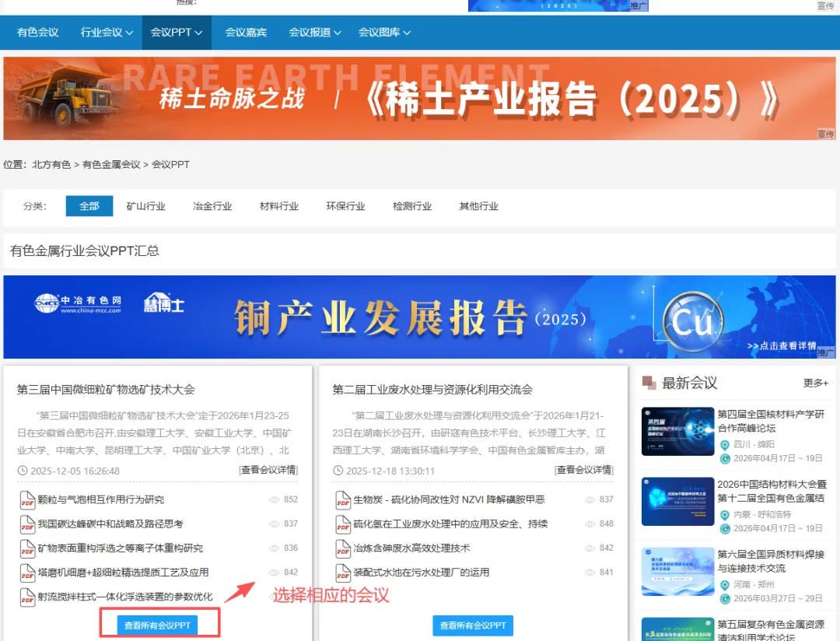Select the 环保行业 category filter
Image resolution: width=840 pixels, height=641 pixels.
pos(345,206)
